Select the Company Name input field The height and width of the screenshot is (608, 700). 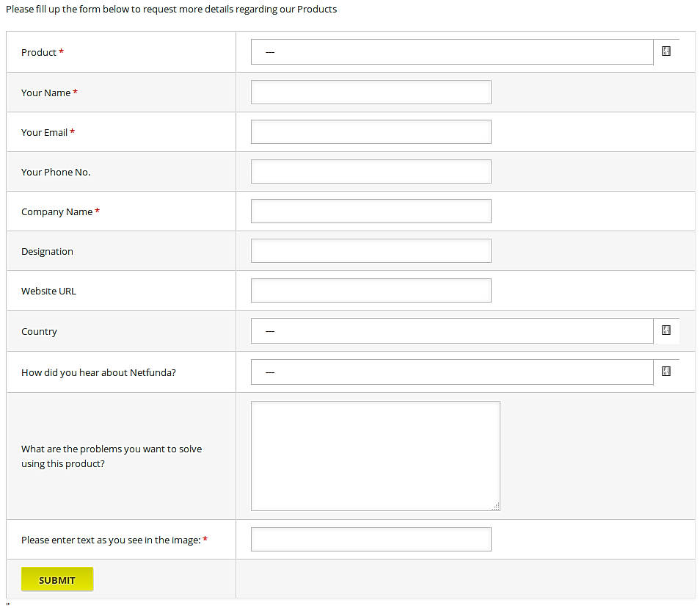coord(371,211)
